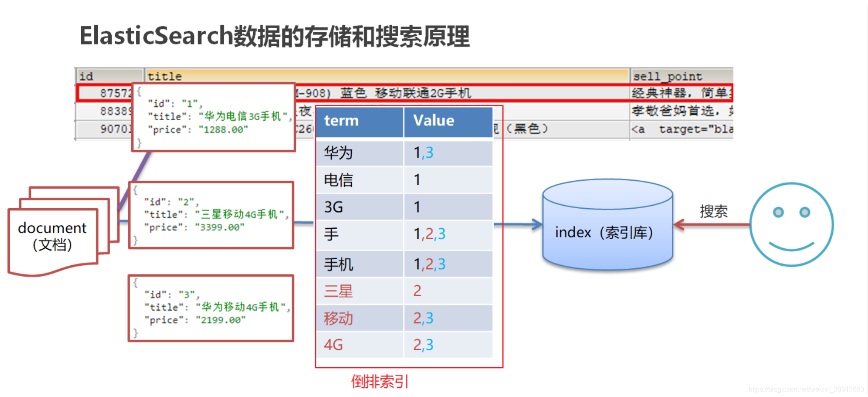Click the value '1' in the 电信 row
Screen dimensions: 868x397
417,180
